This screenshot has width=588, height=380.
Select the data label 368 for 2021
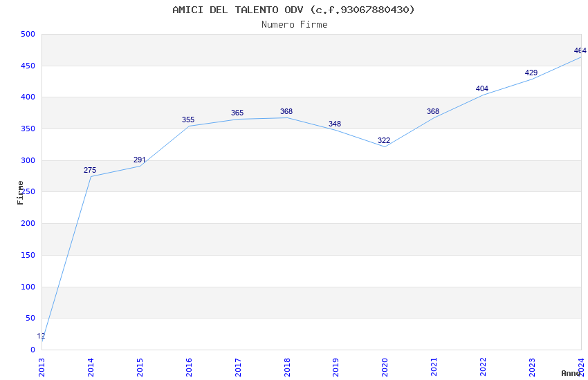[433, 111]
